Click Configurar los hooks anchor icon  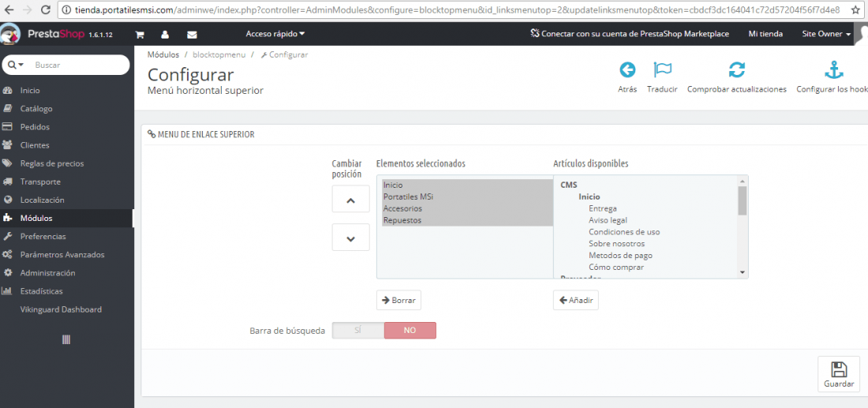click(833, 69)
